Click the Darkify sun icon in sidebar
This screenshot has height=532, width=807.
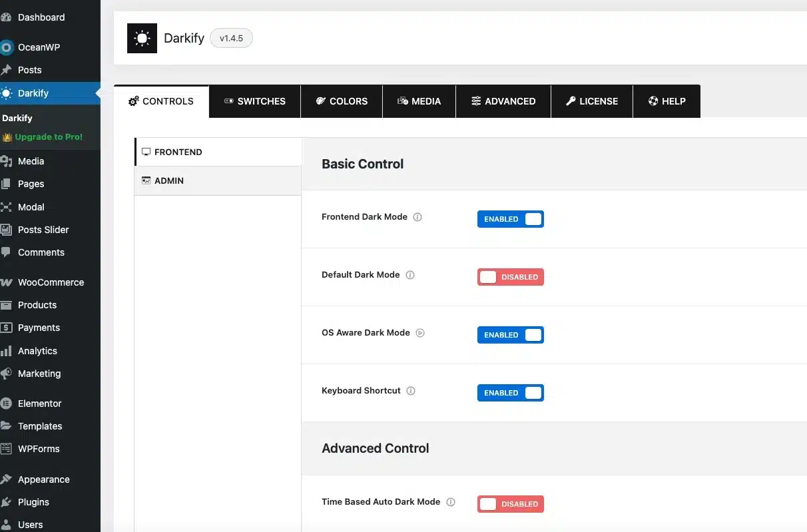(x=6, y=93)
